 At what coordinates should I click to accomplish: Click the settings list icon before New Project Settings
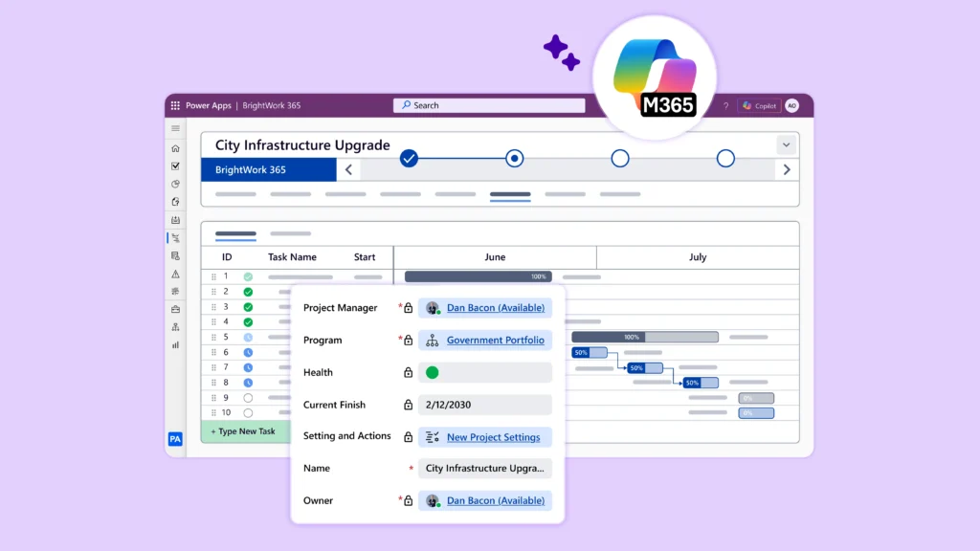tap(432, 437)
